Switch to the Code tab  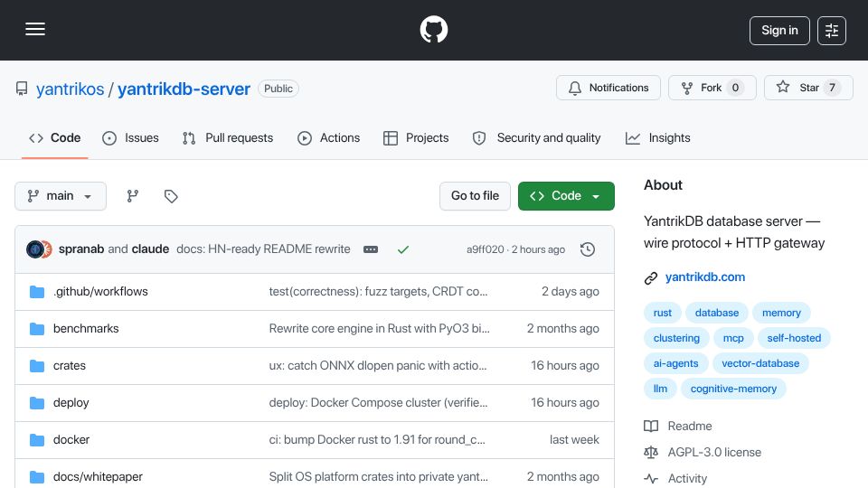coord(55,137)
